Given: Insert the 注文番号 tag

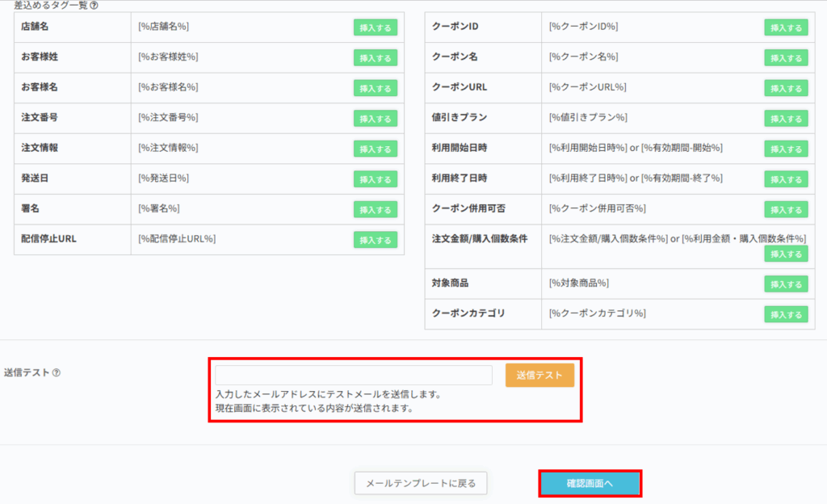Looking at the screenshot, I should pos(375,118).
